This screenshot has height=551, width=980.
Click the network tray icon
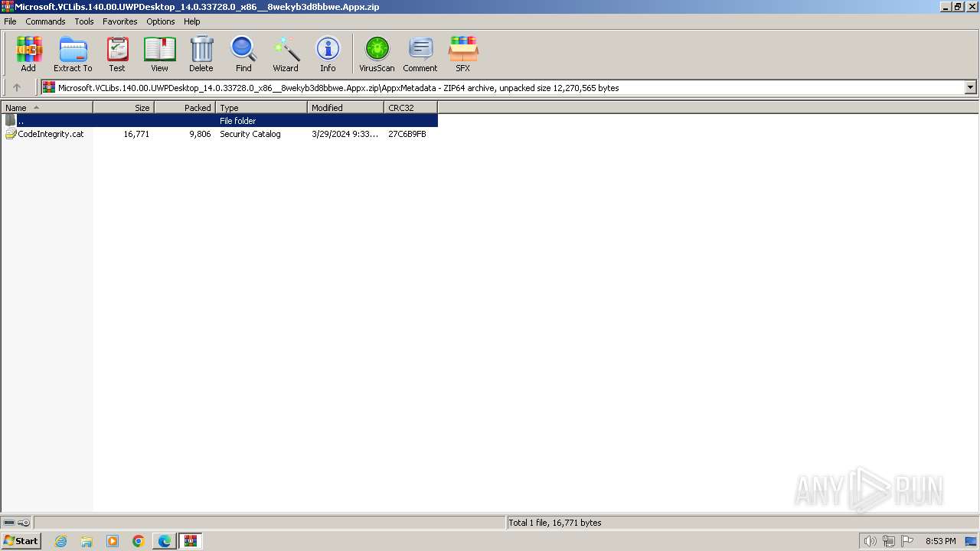click(x=889, y=541)
